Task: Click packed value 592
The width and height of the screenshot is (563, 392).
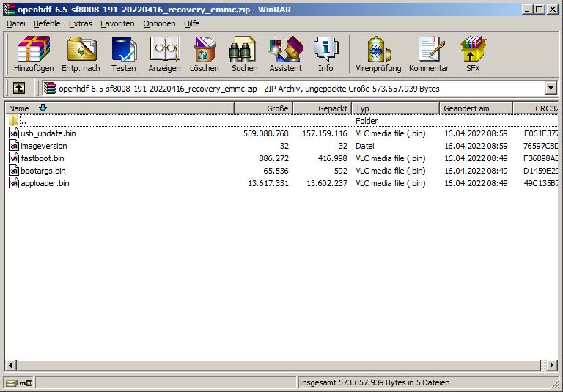Action: (341, 171)
